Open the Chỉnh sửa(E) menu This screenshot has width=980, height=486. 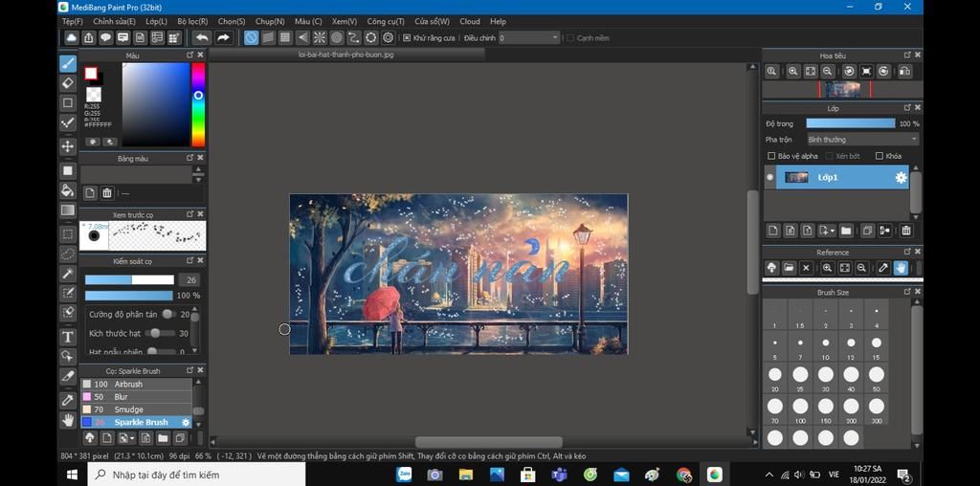tap(115, 21)
